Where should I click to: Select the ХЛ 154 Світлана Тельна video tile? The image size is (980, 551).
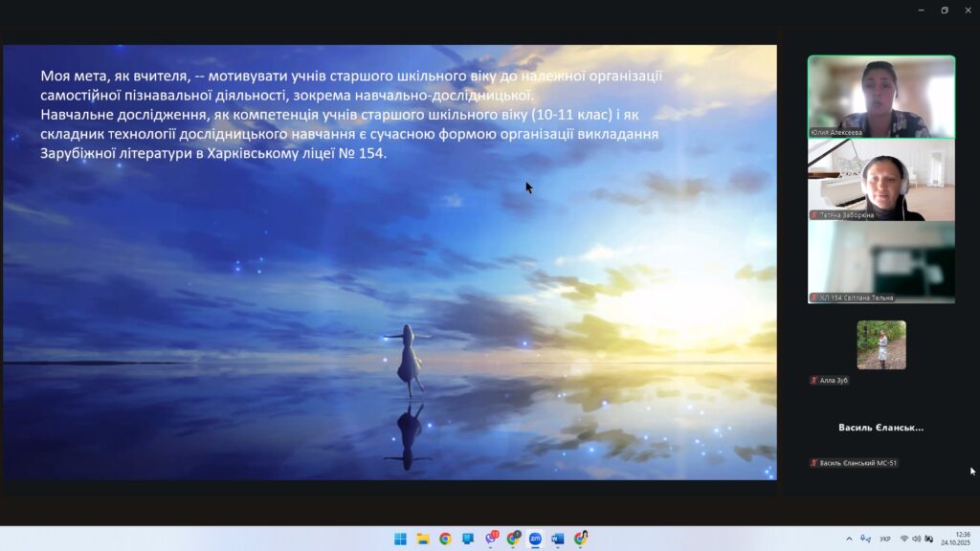(x=880, y=262)
